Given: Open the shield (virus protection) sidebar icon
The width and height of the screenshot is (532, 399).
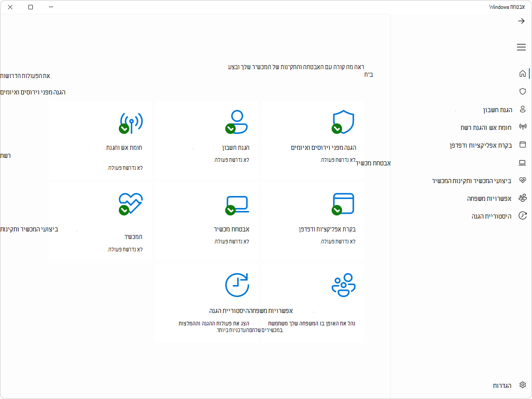Looking at the screenshot, I should [x=522, y=91].
